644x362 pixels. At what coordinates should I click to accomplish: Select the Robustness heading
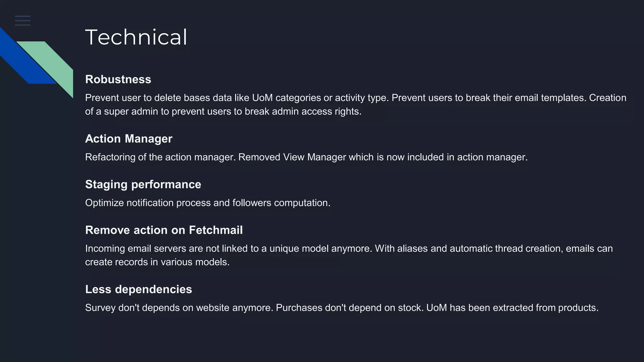click(x=118, y=80)
